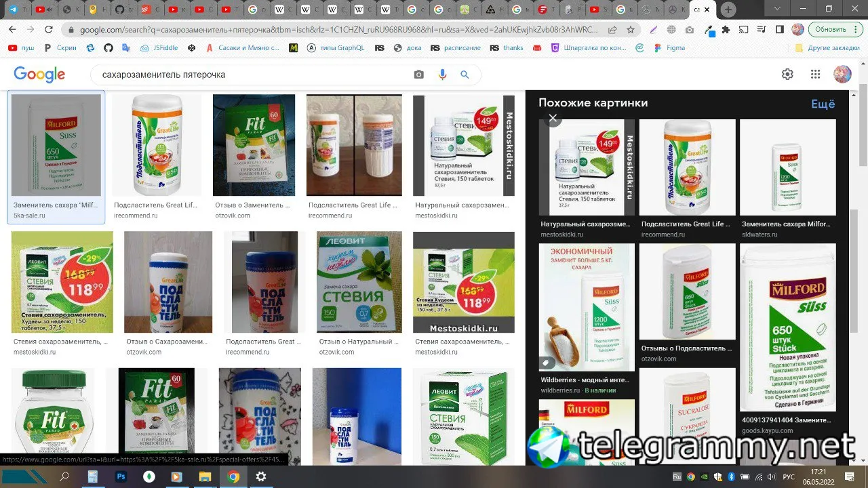The image size is (868, 488).
Task: Open the 'типы GraphQL' bookmark
Action: 336,48
